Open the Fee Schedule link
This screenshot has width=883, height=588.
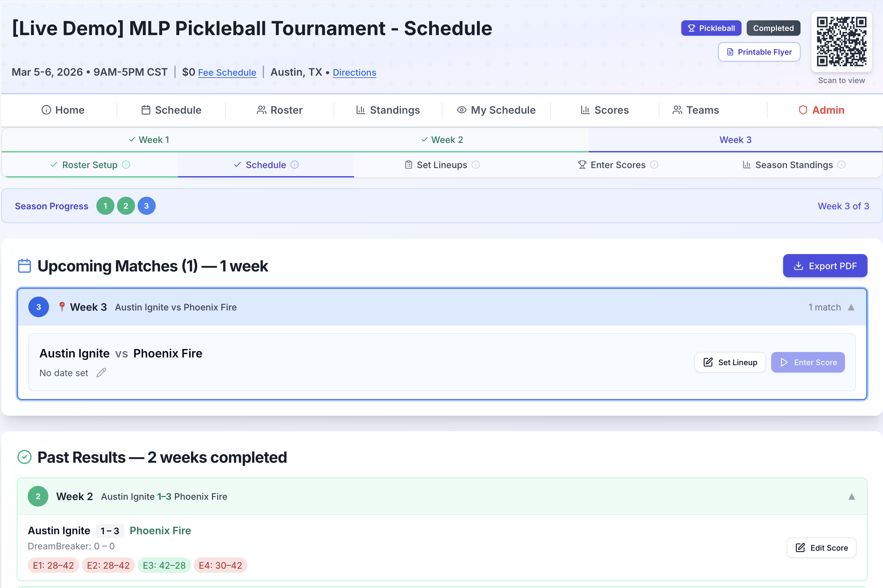(227, 72)
